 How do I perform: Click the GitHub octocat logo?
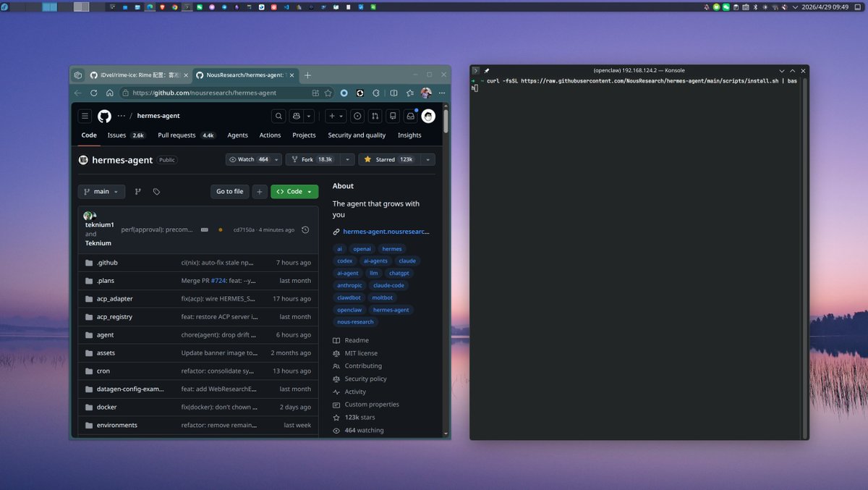pos(105,116)
